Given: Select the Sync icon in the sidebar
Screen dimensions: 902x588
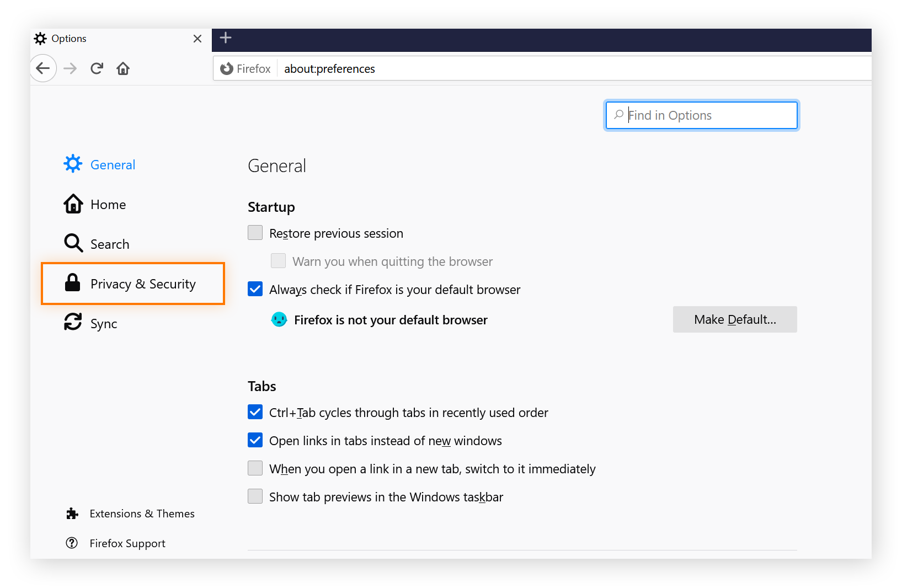Looking at the screenshot, I should tap(73, 323).
